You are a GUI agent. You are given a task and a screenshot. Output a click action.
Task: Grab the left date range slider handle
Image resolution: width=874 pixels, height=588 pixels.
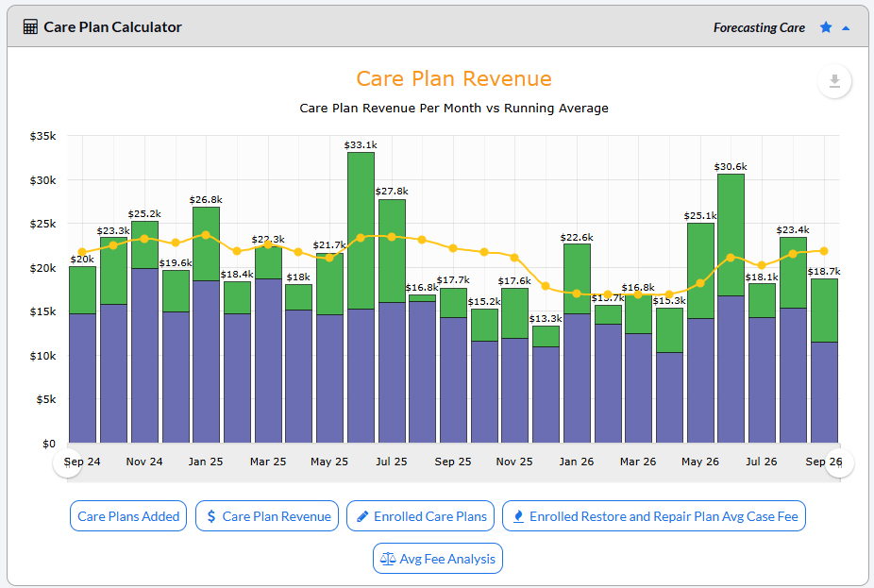[67, 462]
